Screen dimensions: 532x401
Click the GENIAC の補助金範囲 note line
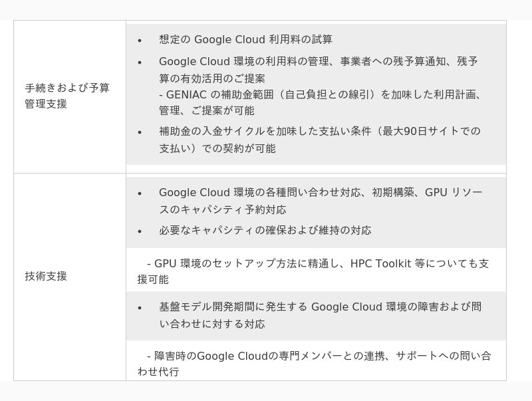[x=321, y=94]
